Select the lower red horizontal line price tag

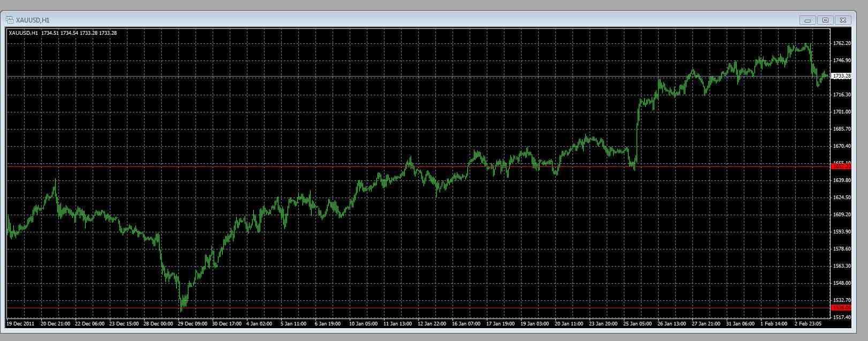(841, 308)
